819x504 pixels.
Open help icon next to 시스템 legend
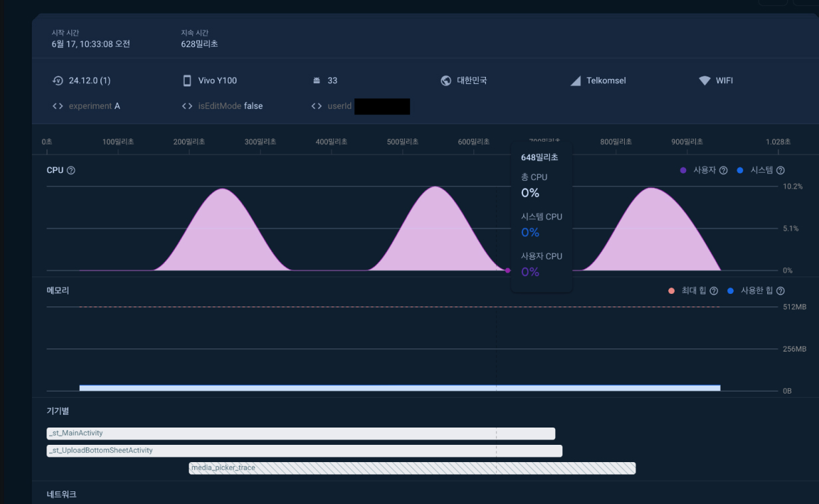point(780,170)
